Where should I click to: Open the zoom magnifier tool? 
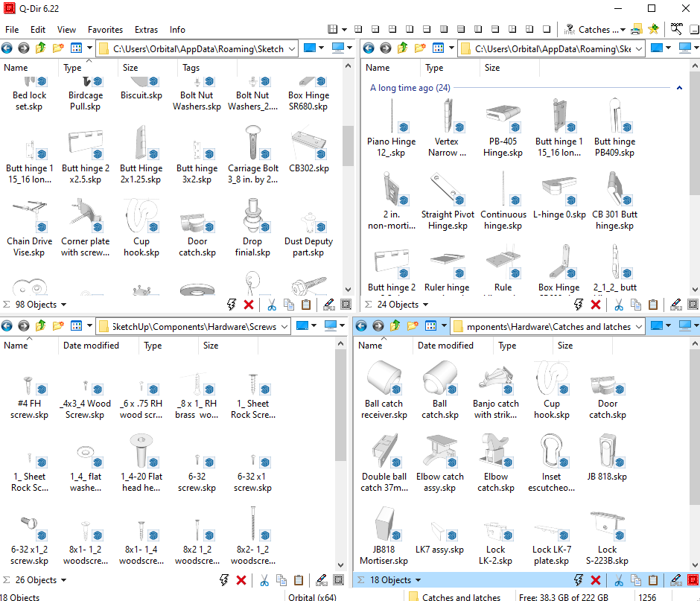pyautogui.click(x=676, y=28)
